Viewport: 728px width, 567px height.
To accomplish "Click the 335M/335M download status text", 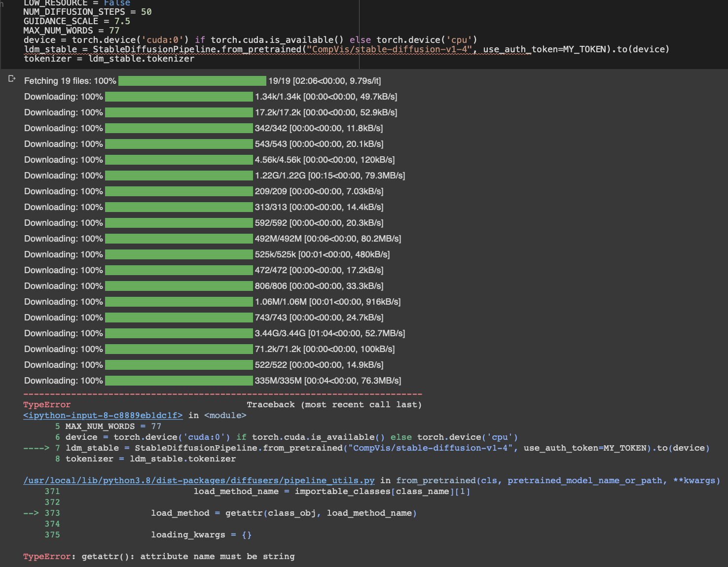I will pos(328,381).
